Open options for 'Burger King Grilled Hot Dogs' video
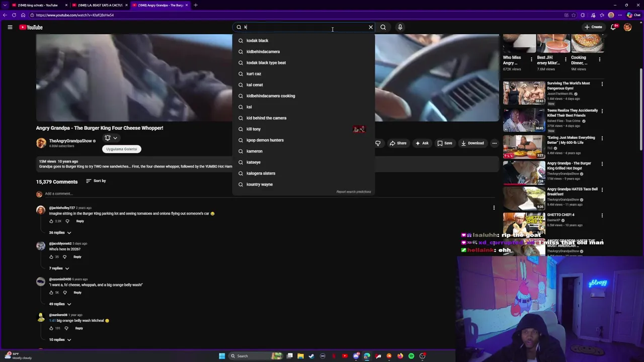 [602, 164]
